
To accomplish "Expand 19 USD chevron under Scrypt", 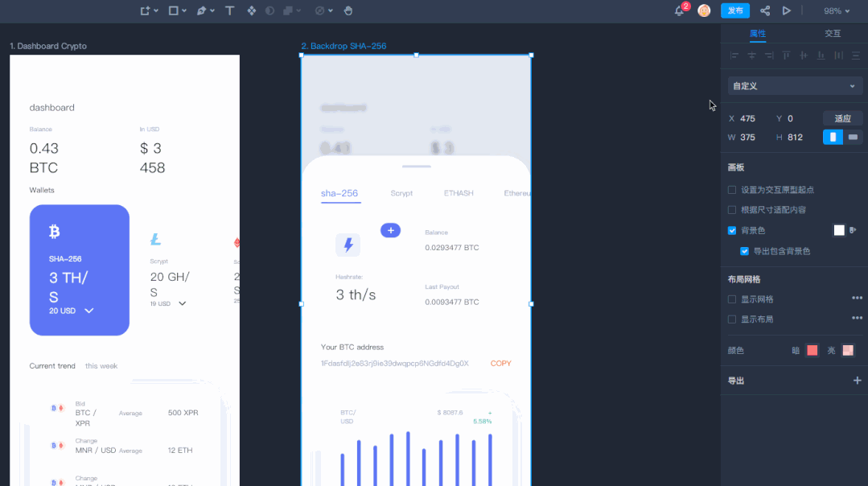I will (182, 303).
